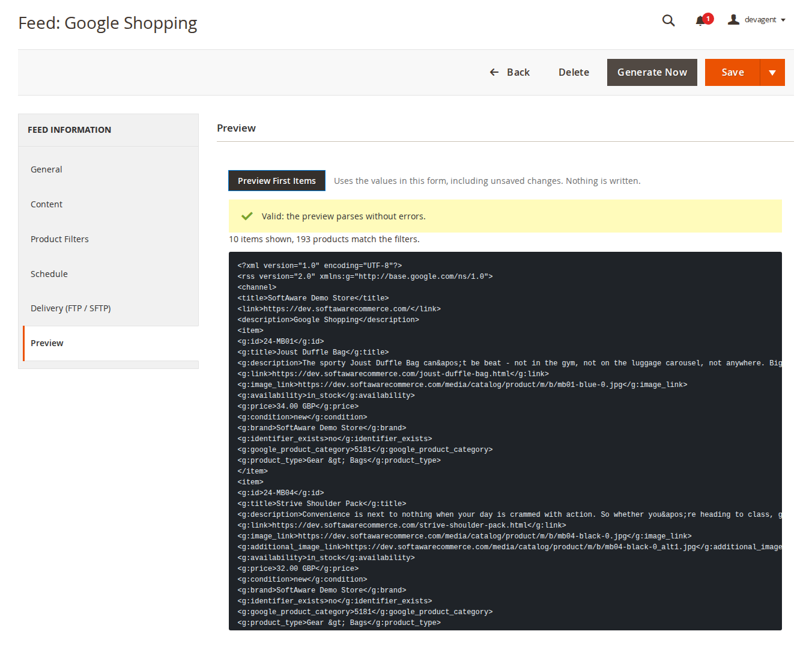The image size is (812, 649).
Task: Click the strive-shoulder-pack.html g:link line
Action: pos(402,525)
